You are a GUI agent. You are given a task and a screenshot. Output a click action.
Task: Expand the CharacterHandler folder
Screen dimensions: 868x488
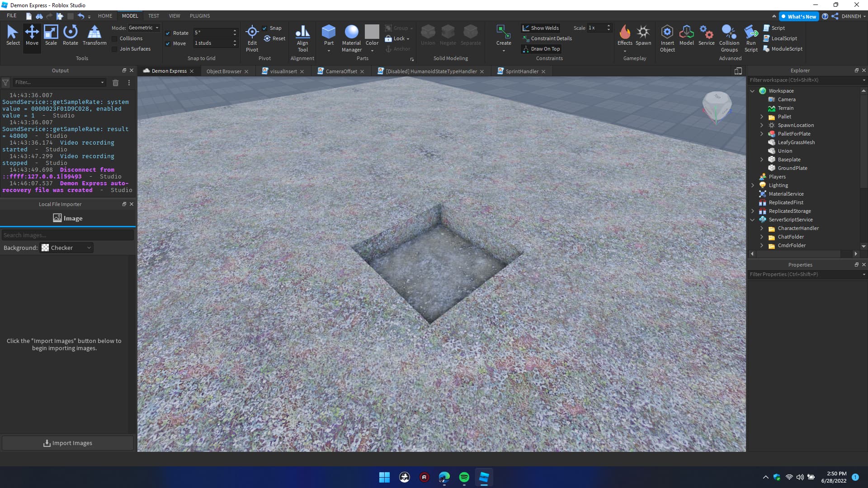761,228
